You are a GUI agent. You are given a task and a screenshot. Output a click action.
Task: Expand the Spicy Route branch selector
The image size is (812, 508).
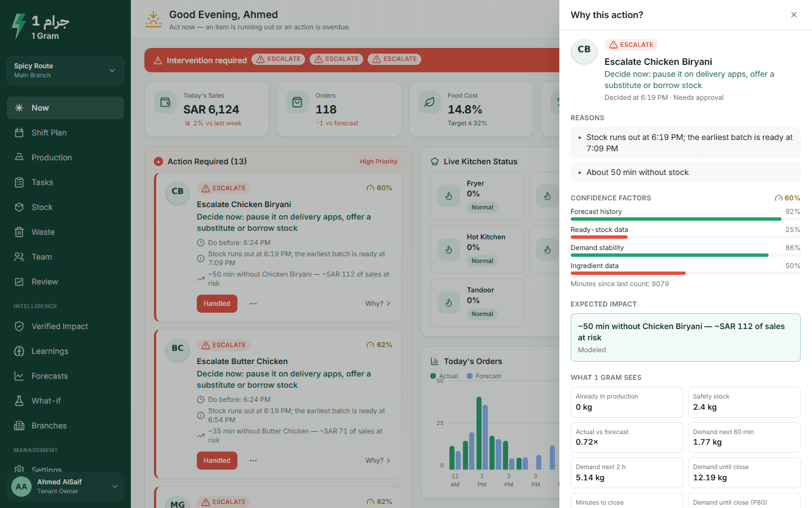click(x=65, y=71)
